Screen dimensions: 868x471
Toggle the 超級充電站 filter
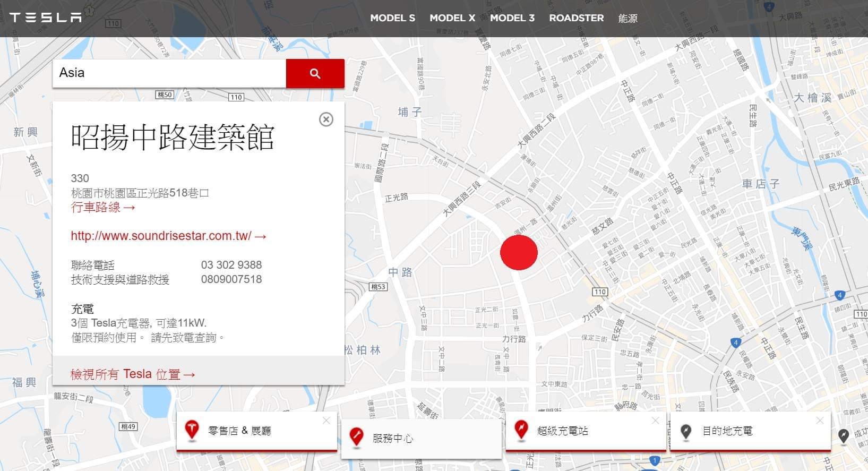point(586,431)
